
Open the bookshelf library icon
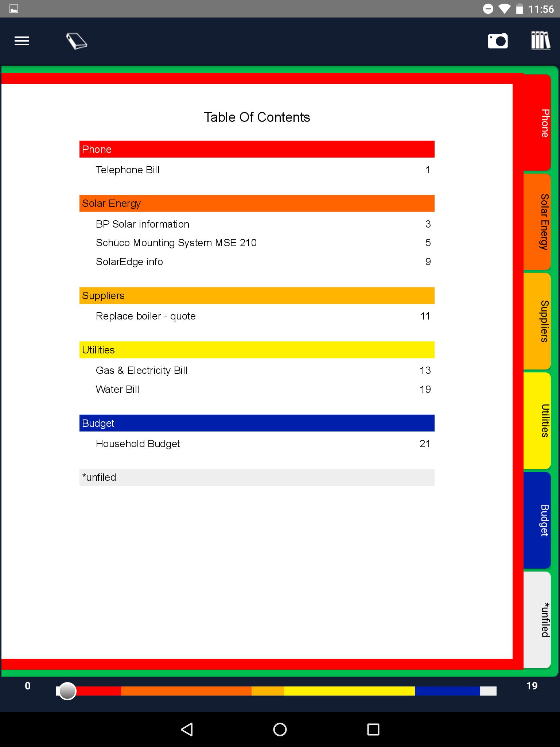coord(540,41)
